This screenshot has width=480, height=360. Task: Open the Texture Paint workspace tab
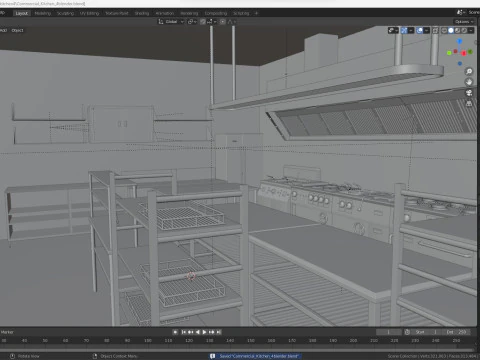click(x=117, y=13)
